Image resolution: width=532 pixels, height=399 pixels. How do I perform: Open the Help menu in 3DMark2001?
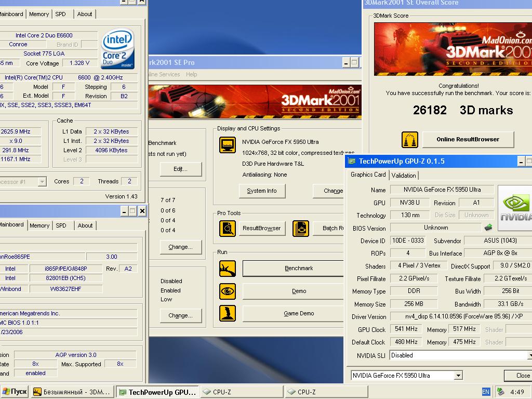(x=191, y=74)
